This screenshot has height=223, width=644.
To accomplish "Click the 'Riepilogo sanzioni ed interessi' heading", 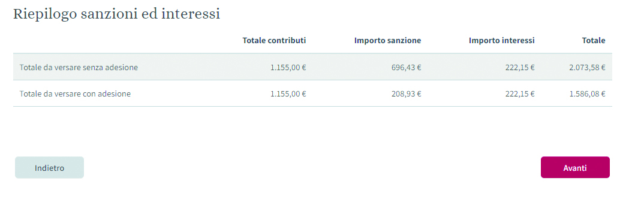I will click(x=117, y=14).
